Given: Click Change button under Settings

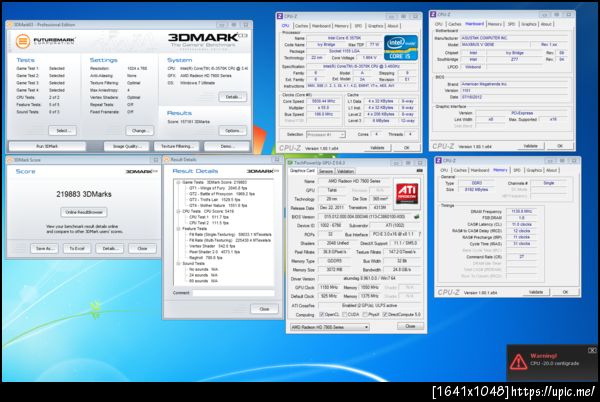Looking at the screenshot, I should click(140, 131).
